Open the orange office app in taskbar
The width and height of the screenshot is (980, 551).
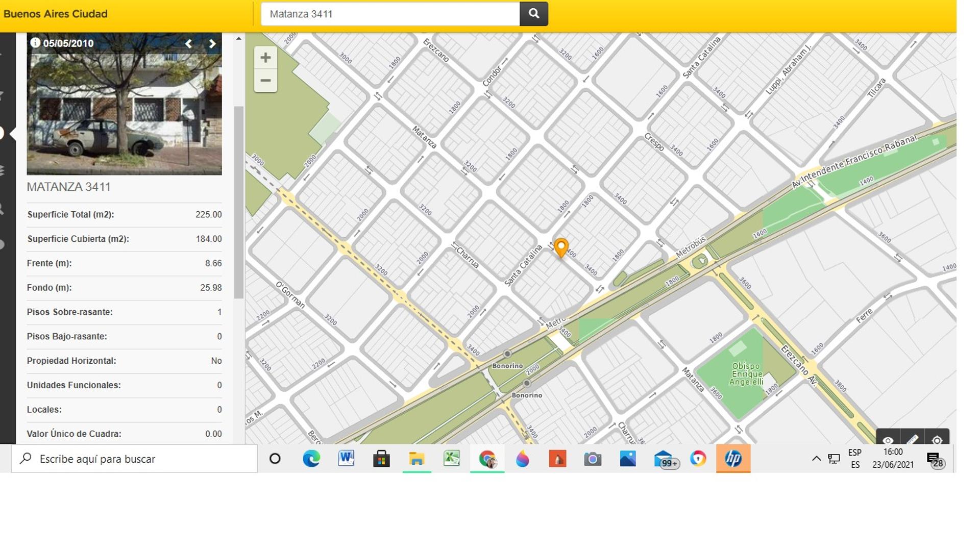(557, 459)
